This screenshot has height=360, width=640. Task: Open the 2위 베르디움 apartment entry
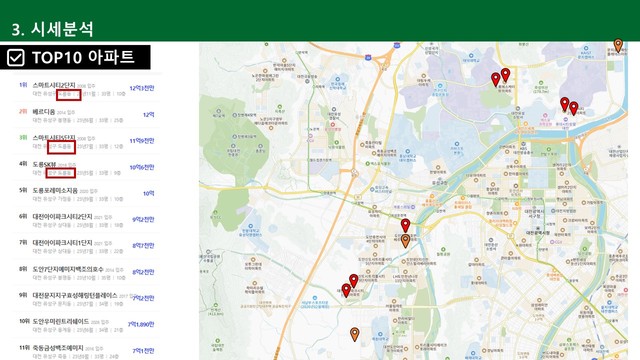click(87, 116)
